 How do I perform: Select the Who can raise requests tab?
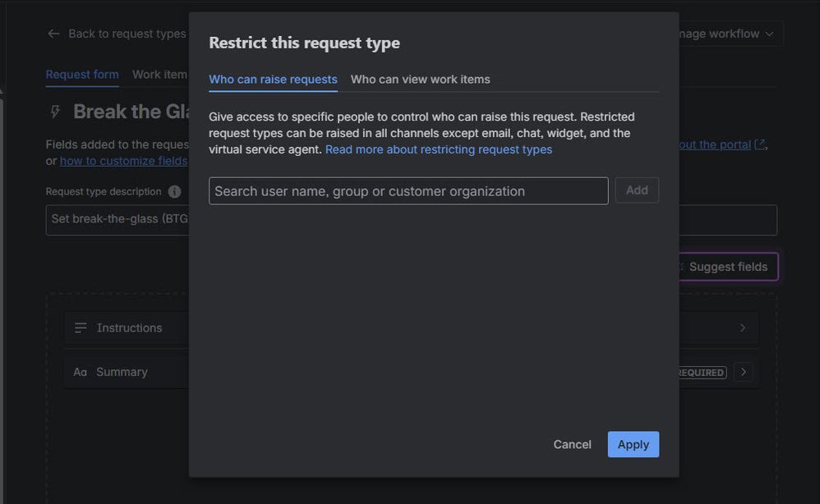273,79
